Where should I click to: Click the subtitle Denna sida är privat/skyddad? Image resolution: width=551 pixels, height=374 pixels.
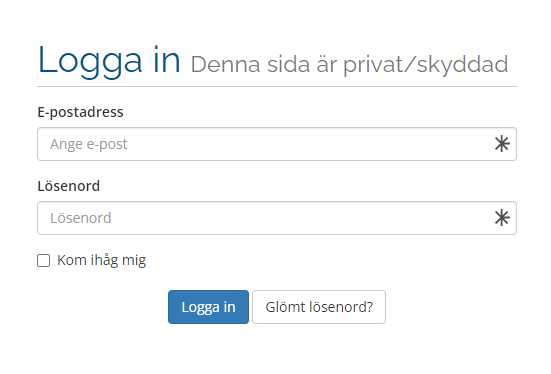349,65
